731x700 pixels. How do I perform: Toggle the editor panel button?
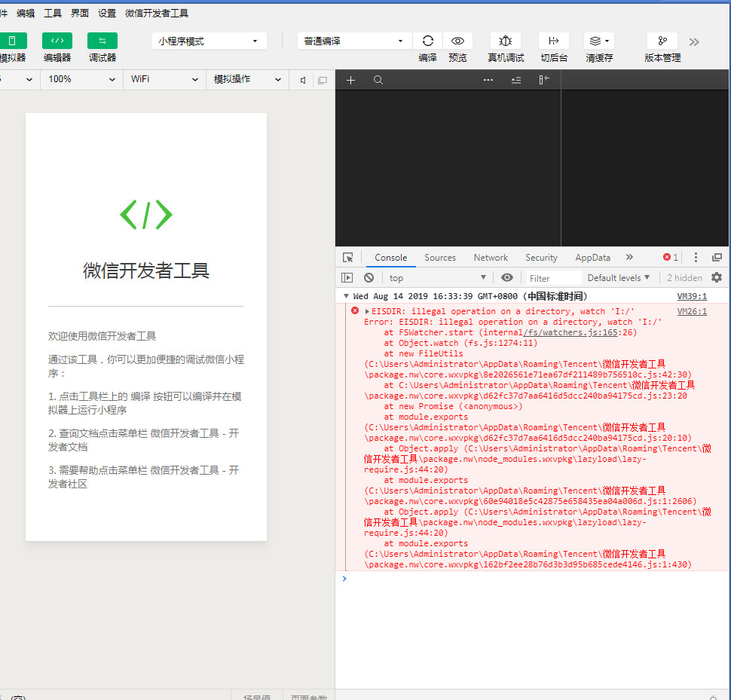[x=57, y=41]
